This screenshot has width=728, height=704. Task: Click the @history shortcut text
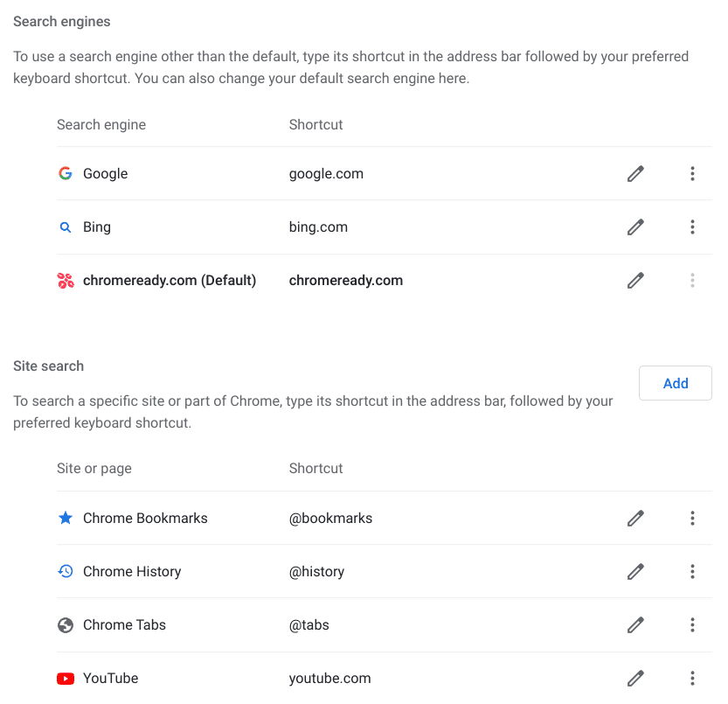[x=316, y=572]
